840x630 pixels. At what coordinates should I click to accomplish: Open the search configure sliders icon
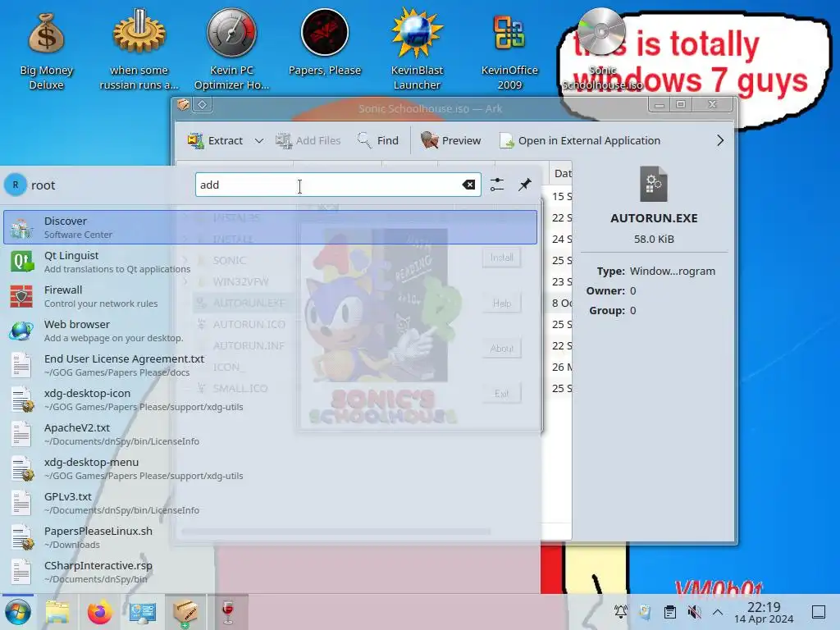tap(496, 185)
